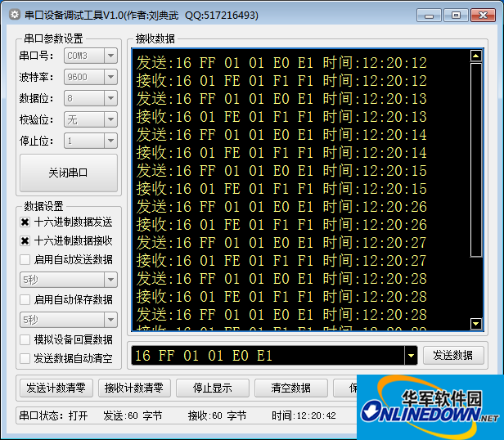
Task: Open auto-save interval 5秒 dropdown
Action: (x=69, y=320)
